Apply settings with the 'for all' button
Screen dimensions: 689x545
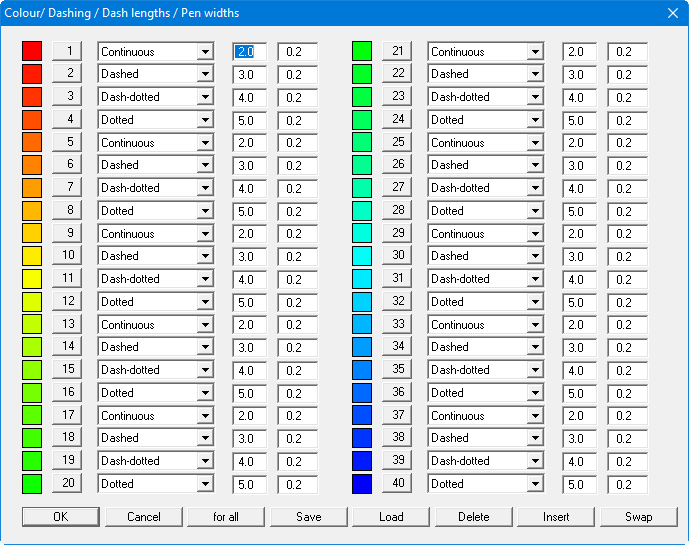click(226, 517)
